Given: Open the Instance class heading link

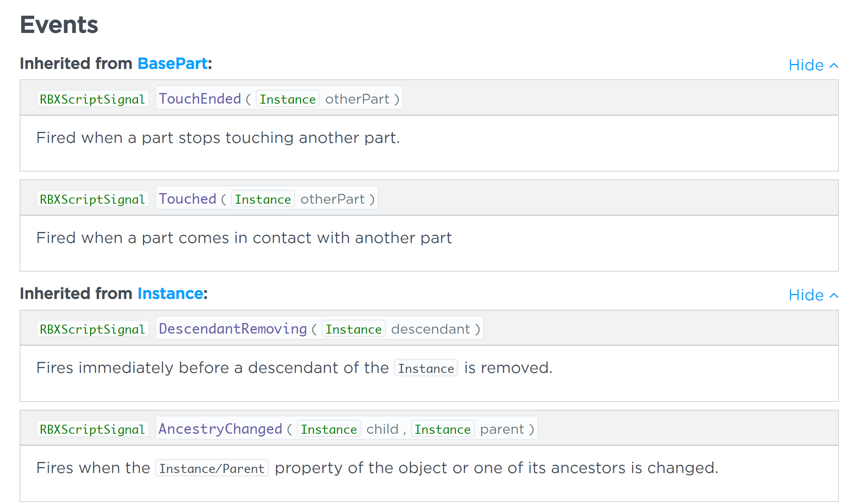Looking at the screenshot, I should pyautogui.click(x=170, y=294).
